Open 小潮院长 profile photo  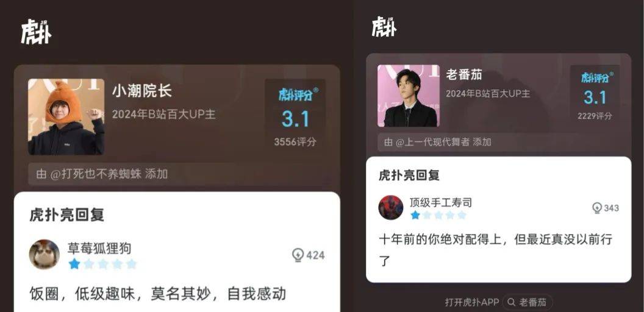point(66,116)
